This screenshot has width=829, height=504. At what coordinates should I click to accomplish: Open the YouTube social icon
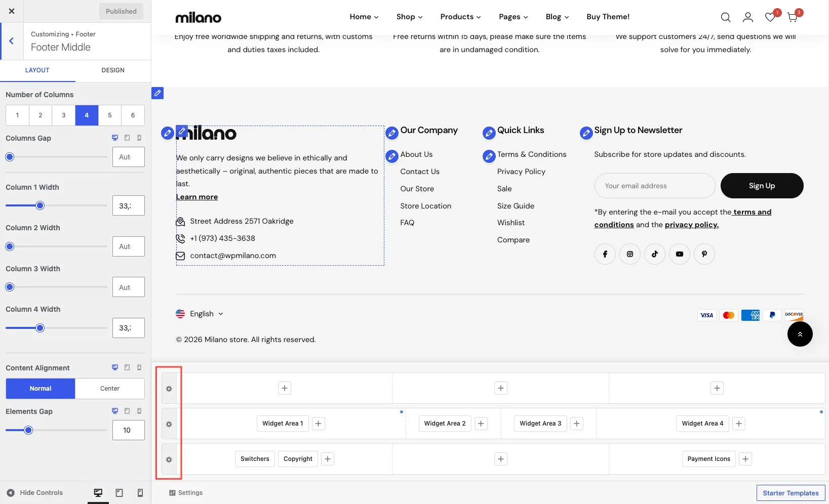click(680, 254)
